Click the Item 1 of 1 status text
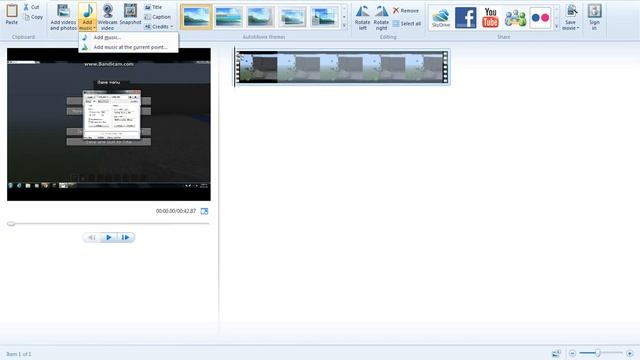Screen dimensions: 640x360 [19, 354]
